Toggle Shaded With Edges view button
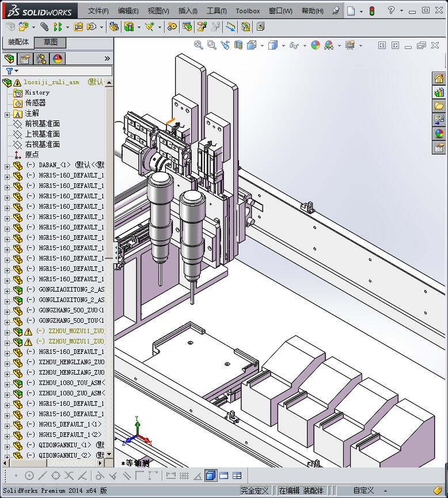 click(211, 476)
